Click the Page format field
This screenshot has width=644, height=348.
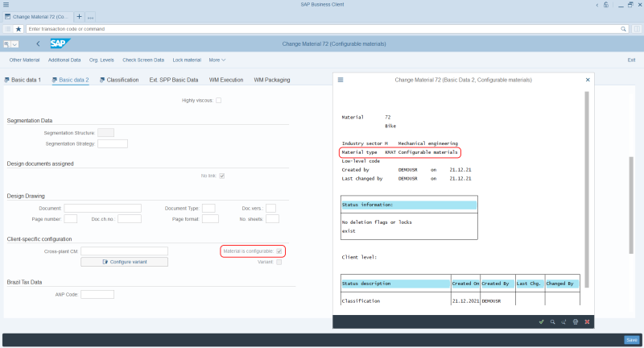[210, 219]
